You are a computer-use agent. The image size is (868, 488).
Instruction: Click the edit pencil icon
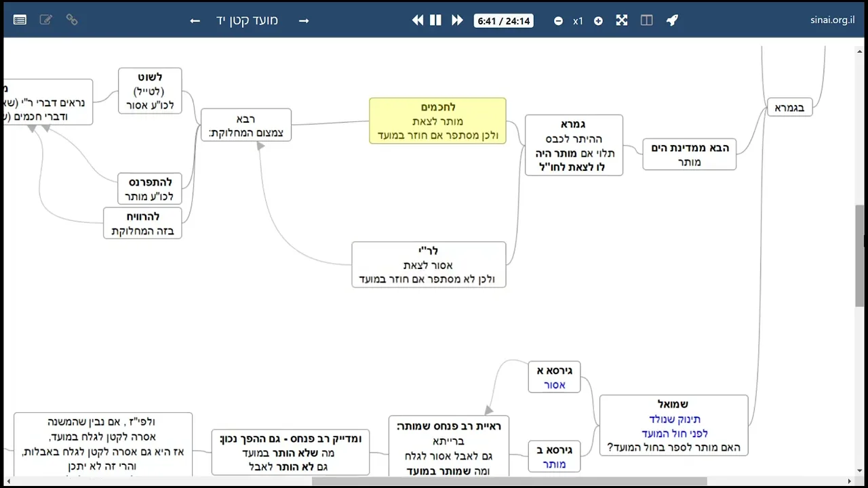pyautogui.click(x=45, y=20)
